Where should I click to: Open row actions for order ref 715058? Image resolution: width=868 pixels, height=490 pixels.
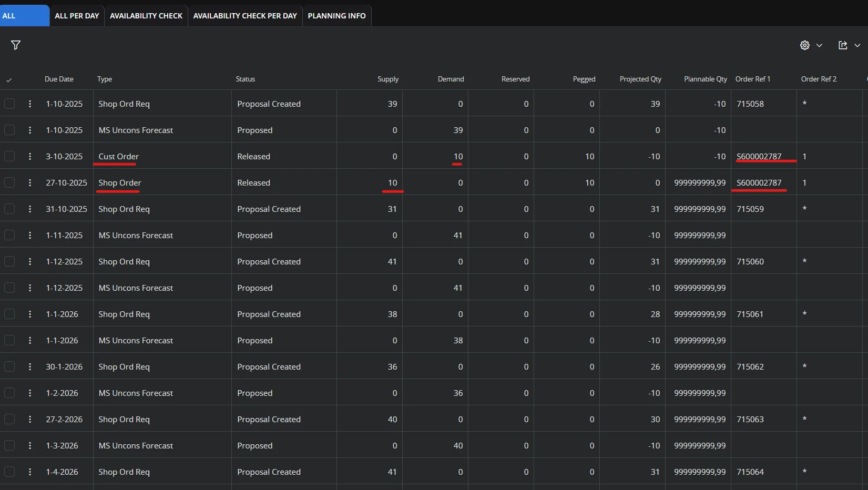(30, 104)
